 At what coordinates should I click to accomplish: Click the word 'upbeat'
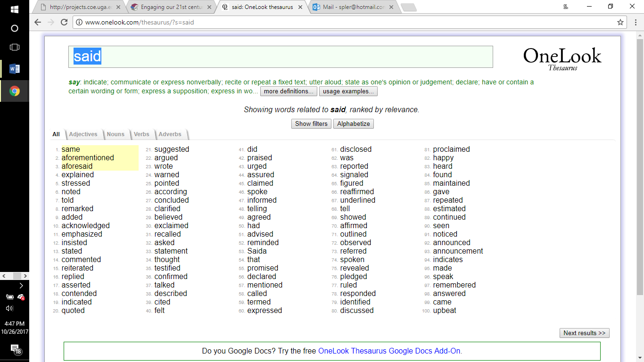click(x=445, y=311)
